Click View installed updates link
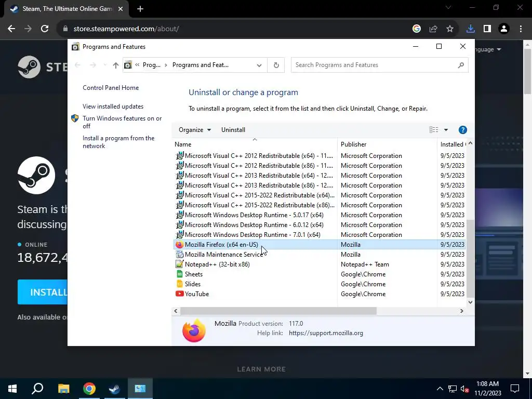 point(113,107)
